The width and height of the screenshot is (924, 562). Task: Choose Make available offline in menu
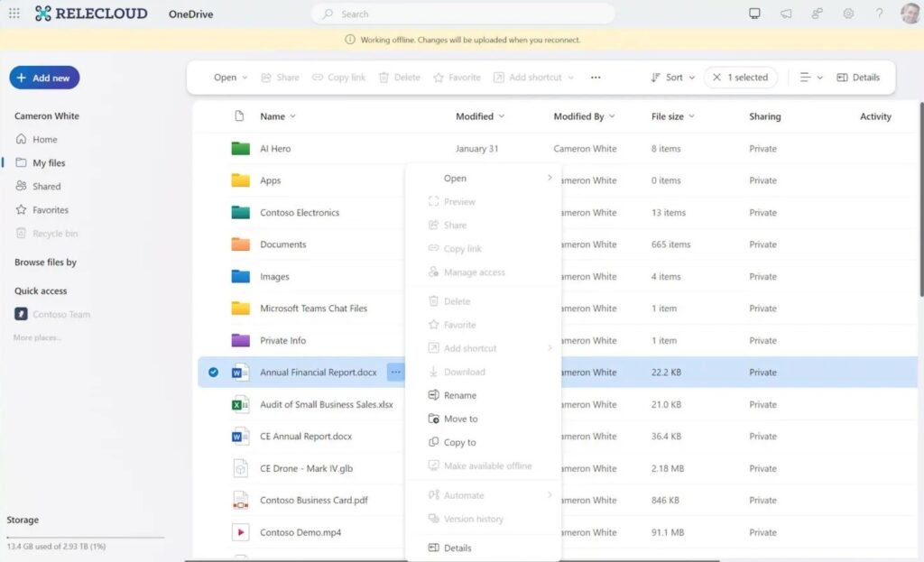click(x=484, y=466)
